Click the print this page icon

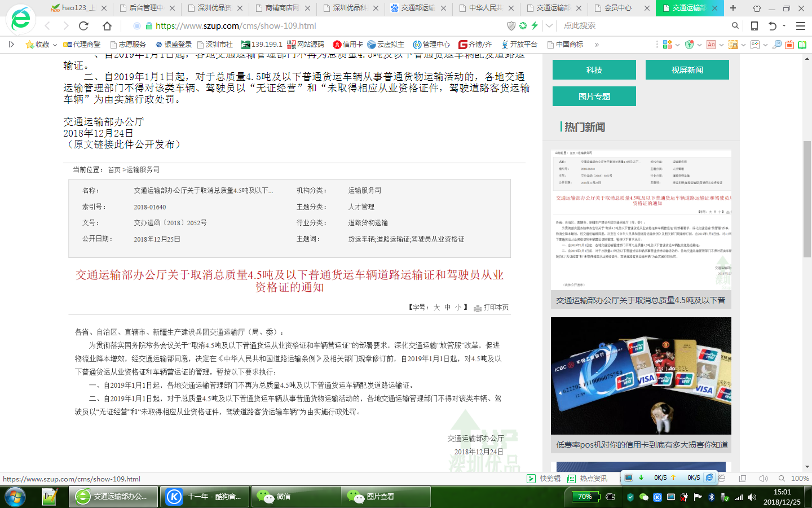click(x=478, y=308)
